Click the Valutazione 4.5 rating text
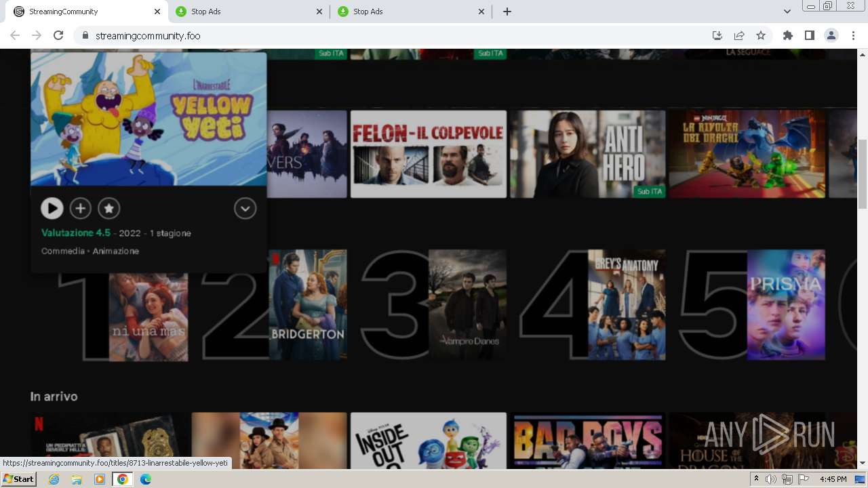868x488 pixels. coord(75,232)
